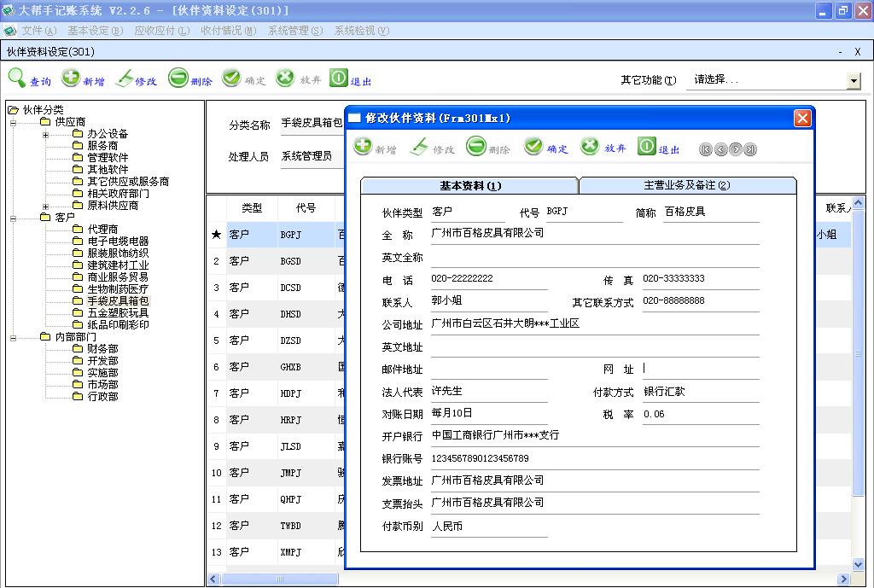
Task: Click the 传真 field 020-33333333
Action: (701, 279)
